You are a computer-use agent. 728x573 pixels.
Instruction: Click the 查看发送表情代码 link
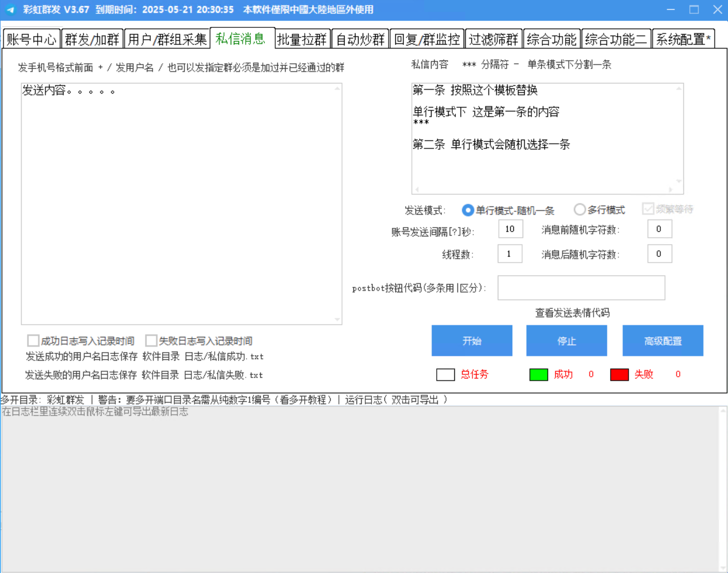tap(572, 313)
